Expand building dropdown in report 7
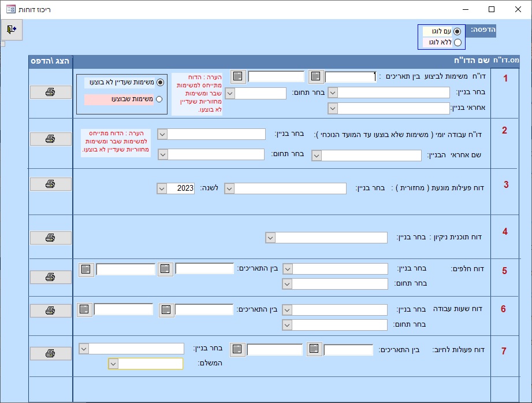The height and width of the screenshot is (403, 532). [84, 349]
